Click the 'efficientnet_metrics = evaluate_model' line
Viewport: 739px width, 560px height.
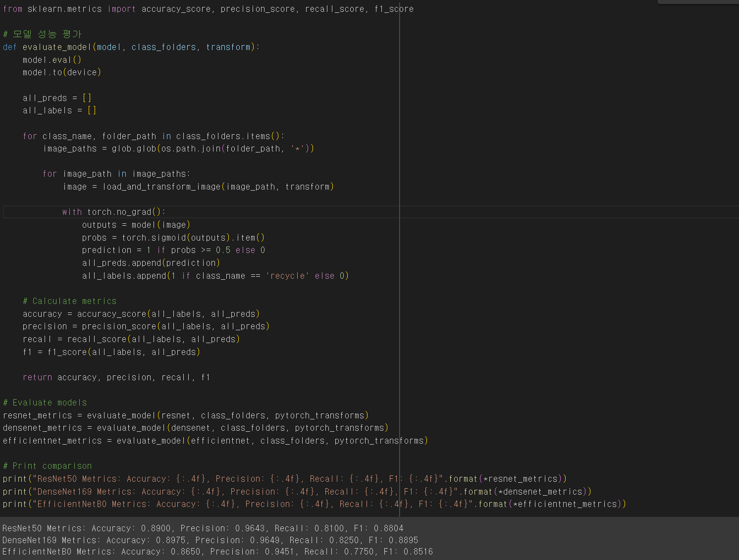point(215,441)
